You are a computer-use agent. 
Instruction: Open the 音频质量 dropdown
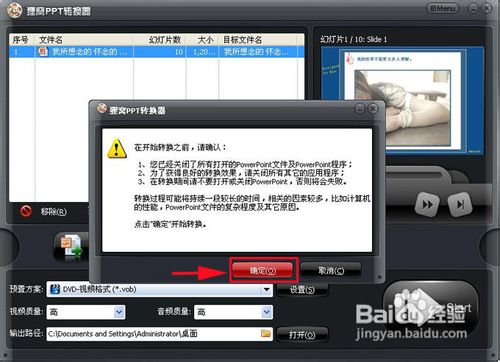[266, 312]
